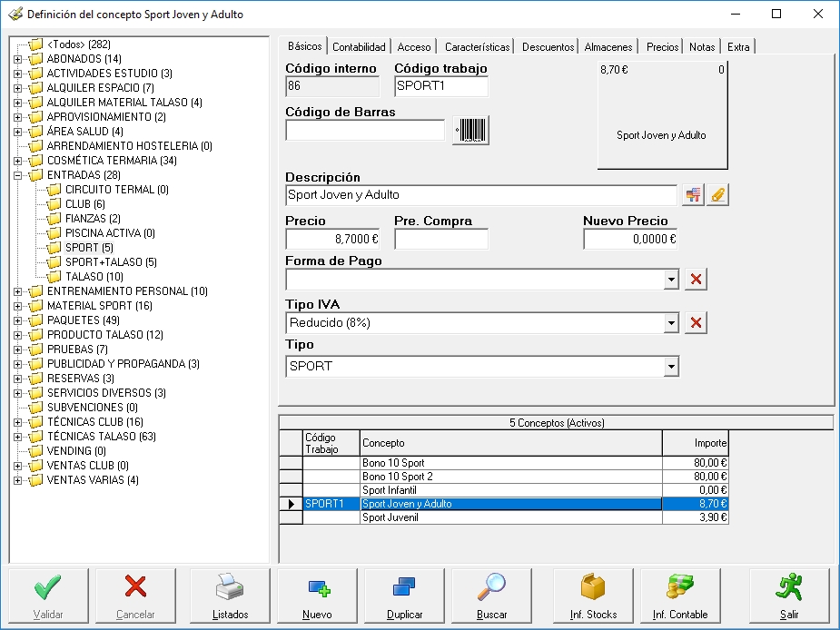Click the TALASO (10) folder icon
The width and height of the screenshot is (840, 630).
pos(54,277)
